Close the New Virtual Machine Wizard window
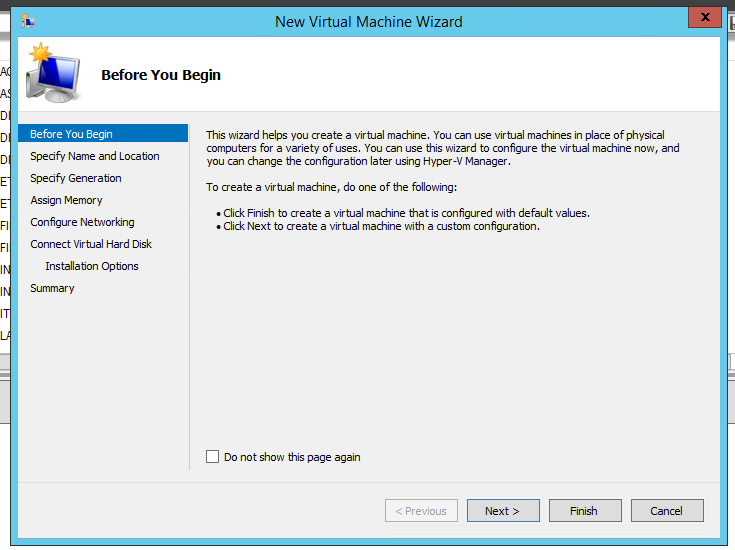This screenshot has height=550, width=735. (x=704, y=18)
